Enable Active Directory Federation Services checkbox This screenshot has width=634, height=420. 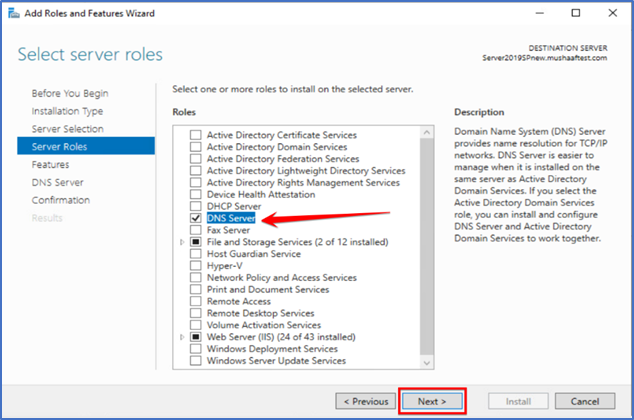196,159
